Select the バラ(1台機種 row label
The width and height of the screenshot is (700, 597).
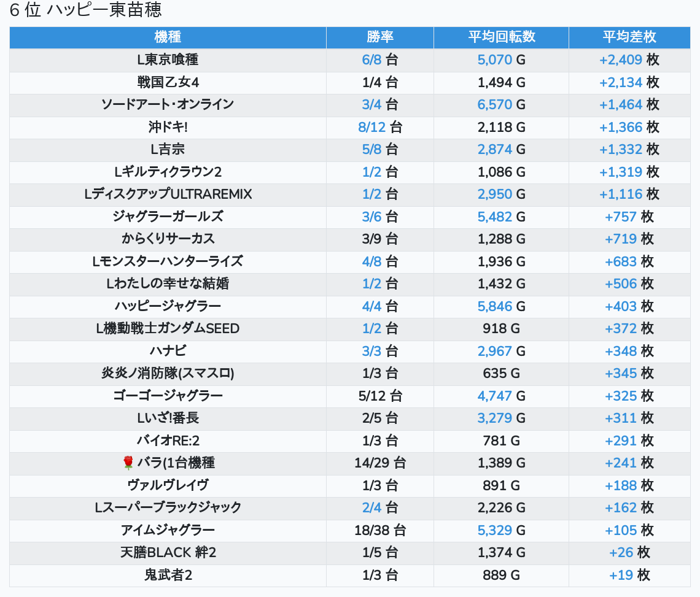[176, 463]
